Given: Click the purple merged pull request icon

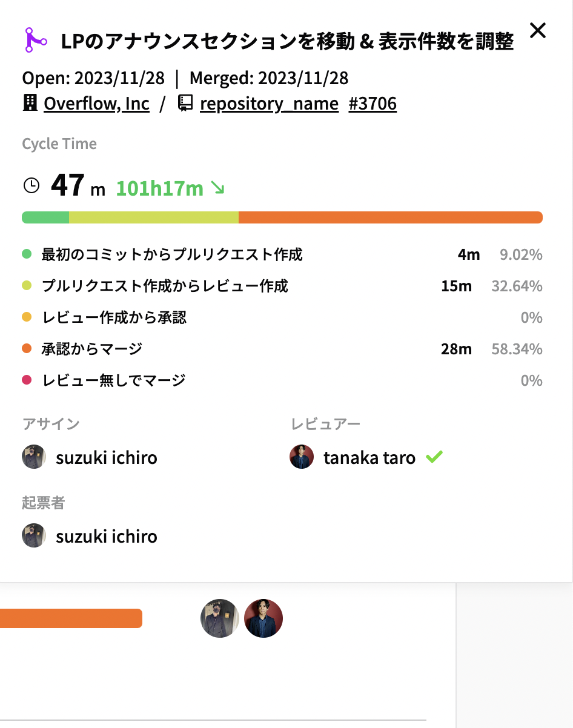Looking at the screenshot, I should tap(36, 40).
